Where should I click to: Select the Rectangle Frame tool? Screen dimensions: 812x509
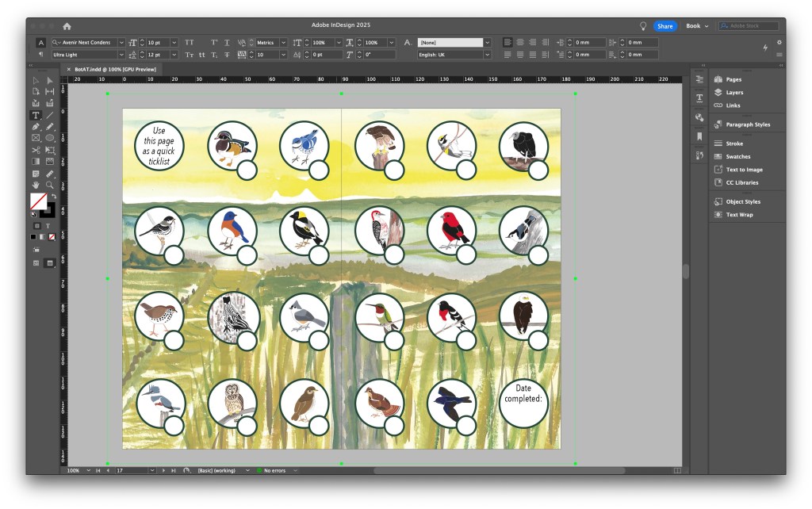pyautogui.click(x=36, y=138)
